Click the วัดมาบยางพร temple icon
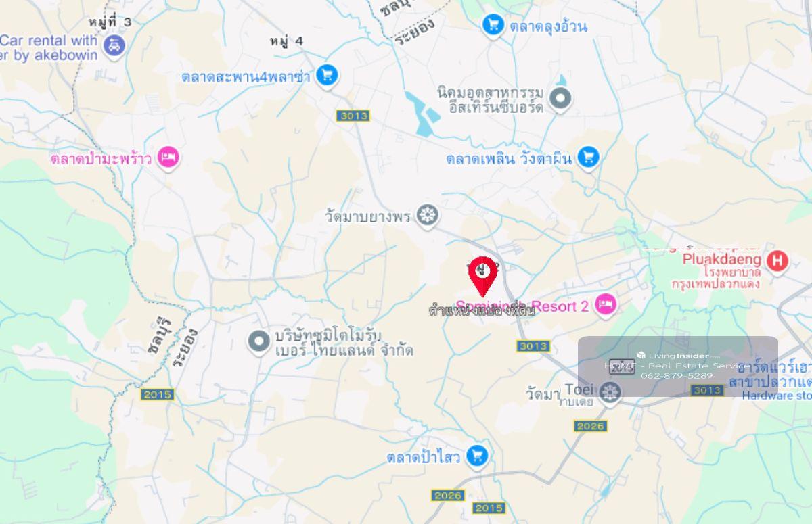The image size is (812, 524). tap(427, 216)
